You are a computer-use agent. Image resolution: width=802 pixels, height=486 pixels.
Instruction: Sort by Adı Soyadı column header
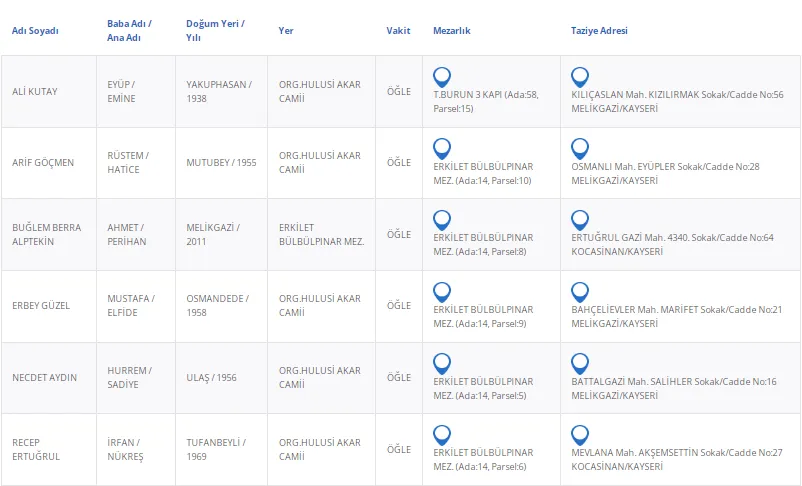[x=35, y=31]
